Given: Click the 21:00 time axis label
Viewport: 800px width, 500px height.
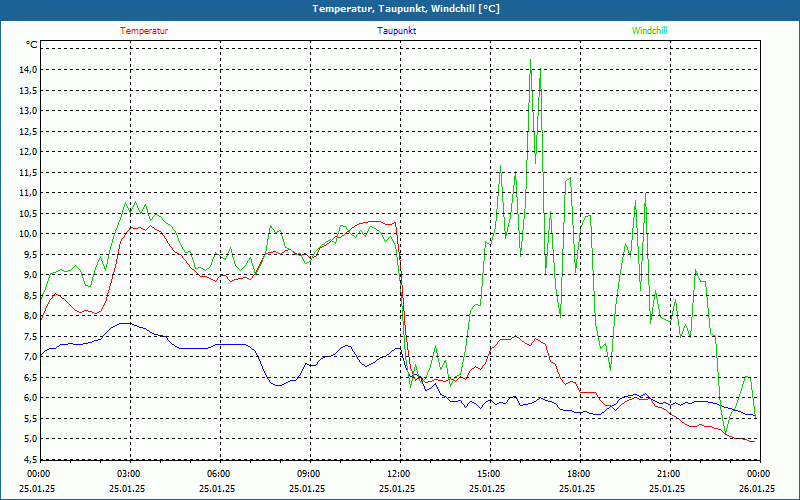Looking at the screenshot, I should tap(669, 474).
